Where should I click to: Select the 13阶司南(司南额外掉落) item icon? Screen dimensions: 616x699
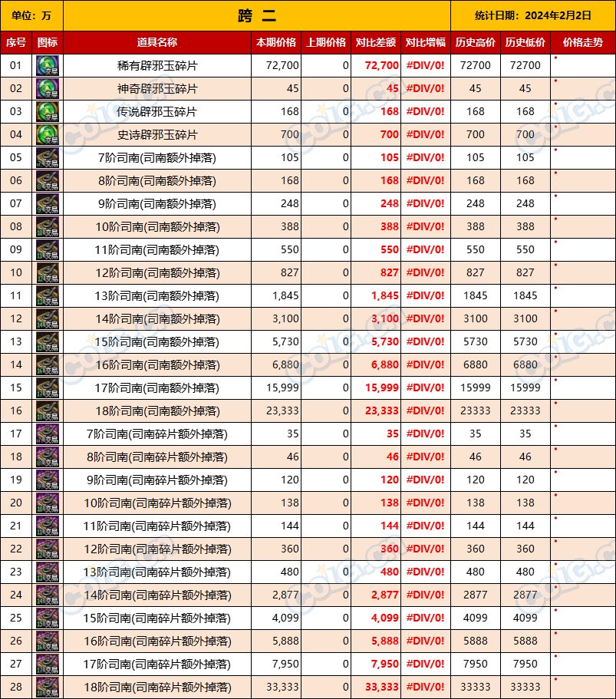tap(48, 296)
